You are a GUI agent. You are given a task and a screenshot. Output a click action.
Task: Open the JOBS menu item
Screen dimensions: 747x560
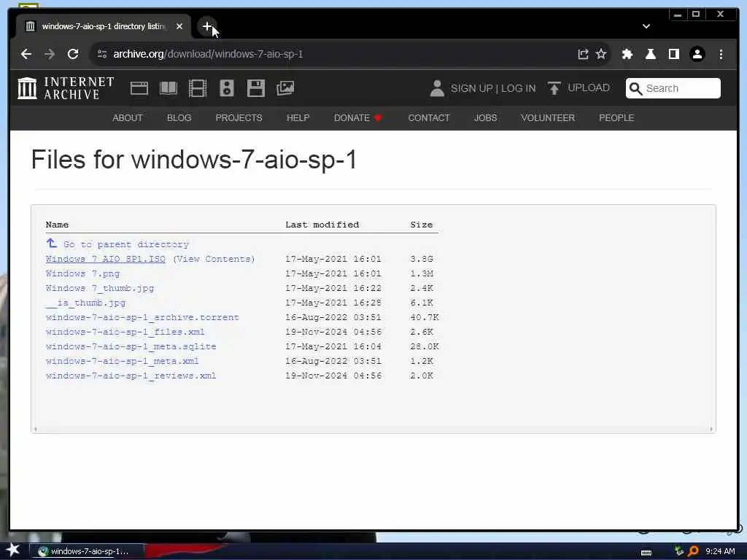485,117
